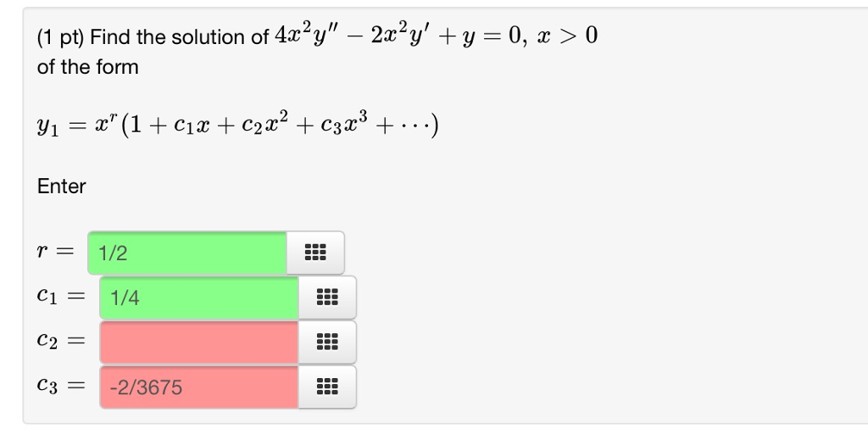The height and width of the screenshot is (434, 868).
Task: Click the 'c3 =' label
Action: (62, 387)
